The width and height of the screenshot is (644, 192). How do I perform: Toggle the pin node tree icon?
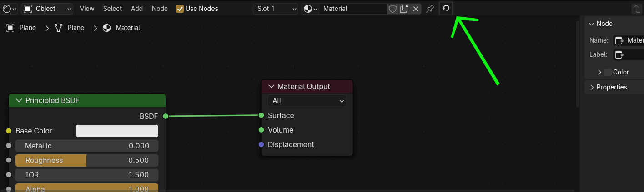(x=430, y=9)
